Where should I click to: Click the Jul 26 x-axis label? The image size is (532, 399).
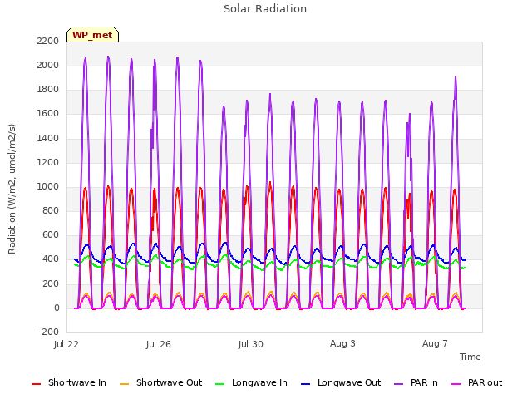[159, 344]
